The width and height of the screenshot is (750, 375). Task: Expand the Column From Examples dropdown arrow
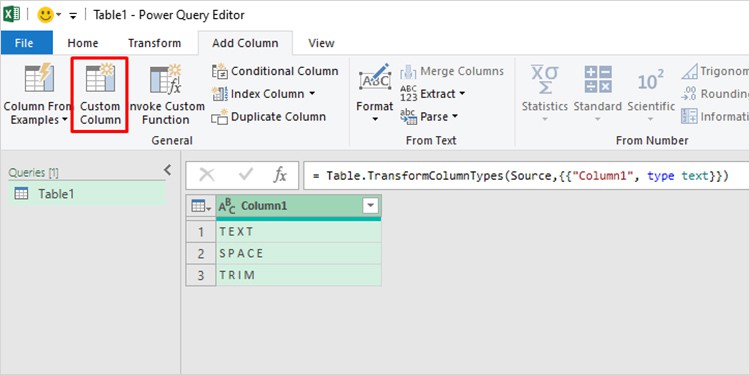65,120
